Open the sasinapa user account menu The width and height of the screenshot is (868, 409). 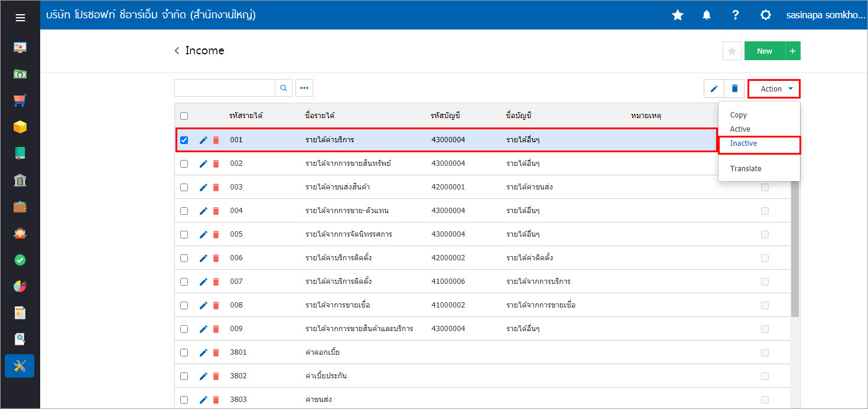pyautogui.click(x=825, y=15)
